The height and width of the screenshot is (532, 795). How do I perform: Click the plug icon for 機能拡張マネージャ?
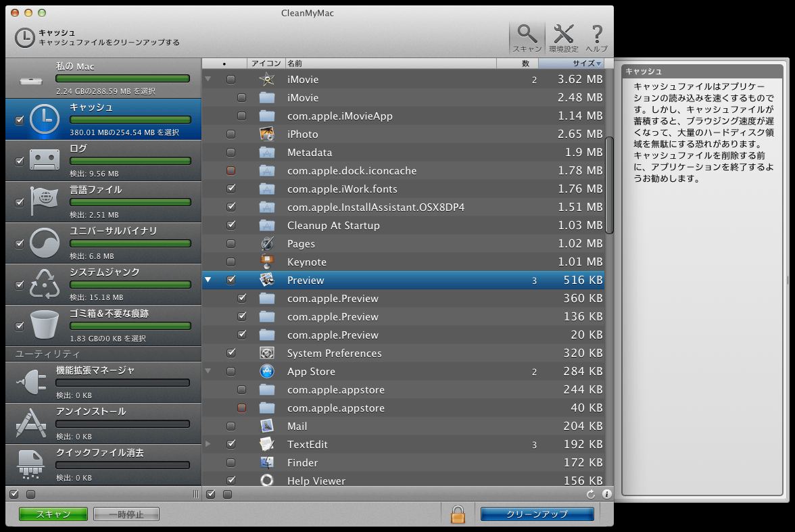point(31,381)
